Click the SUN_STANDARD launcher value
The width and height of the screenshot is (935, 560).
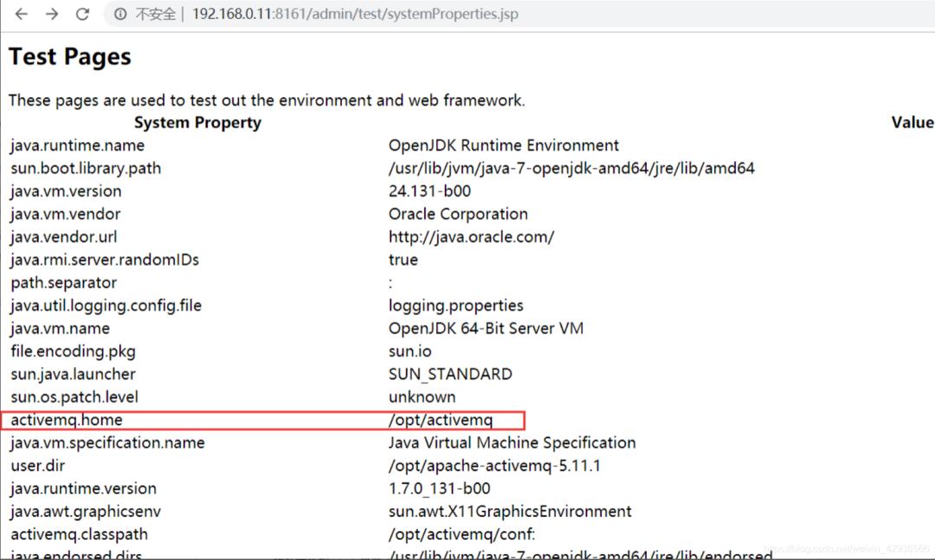coord(450,374)
